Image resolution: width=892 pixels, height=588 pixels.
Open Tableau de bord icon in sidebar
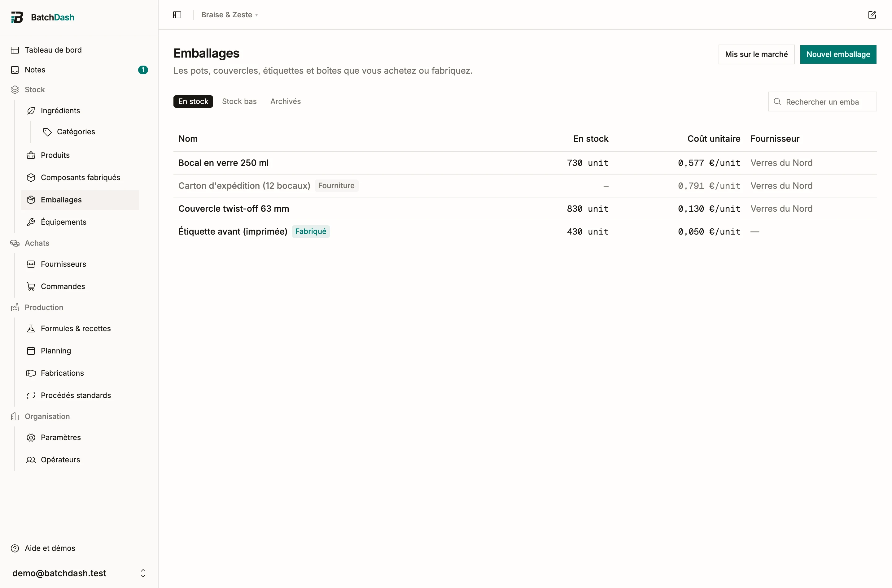click(x=15, y=50)
